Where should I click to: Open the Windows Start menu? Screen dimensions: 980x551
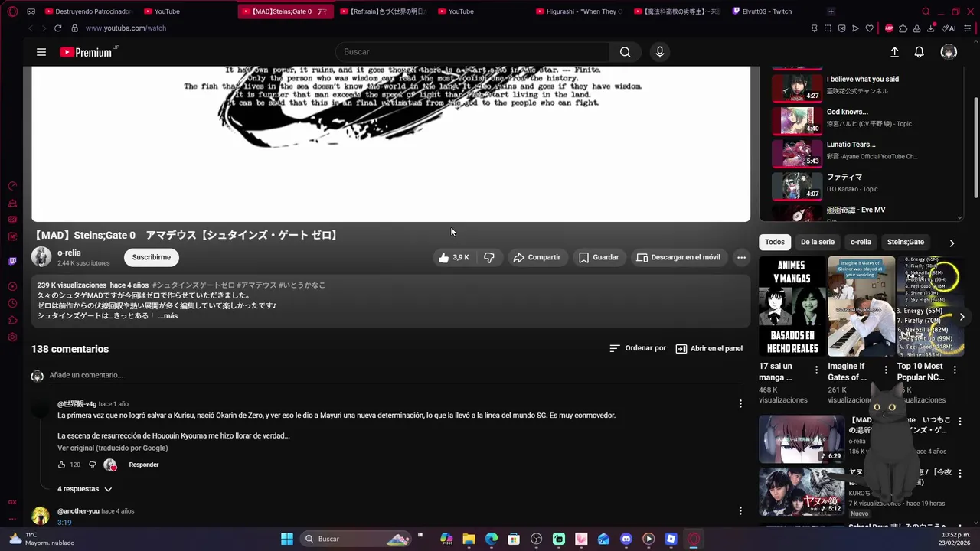coord(287,539)
